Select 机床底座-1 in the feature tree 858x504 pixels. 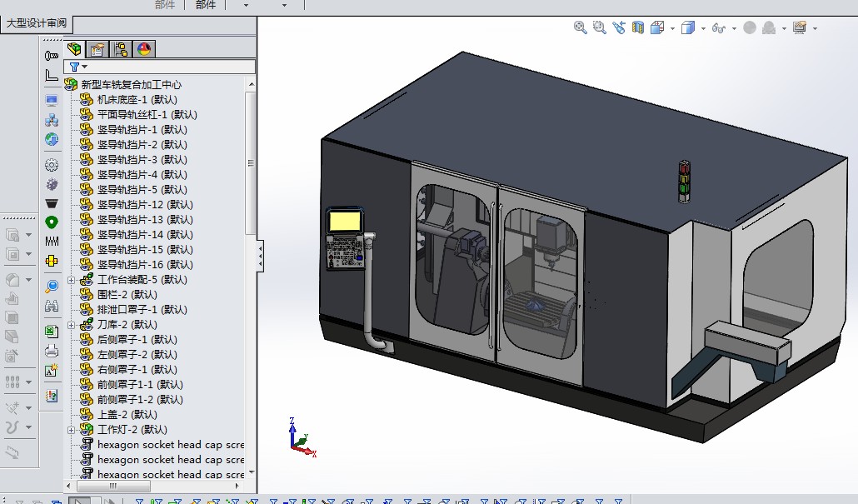[x=137, y=100]
